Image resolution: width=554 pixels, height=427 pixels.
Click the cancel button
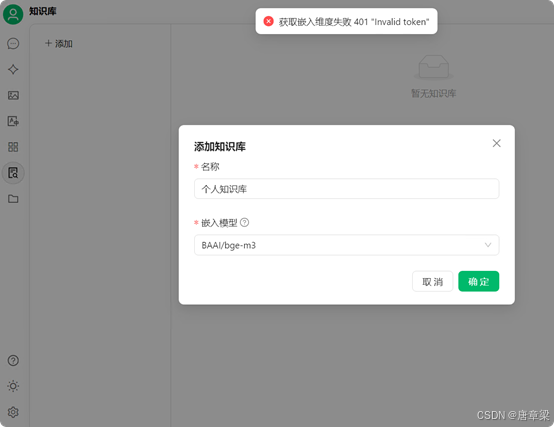click(432, 281)
